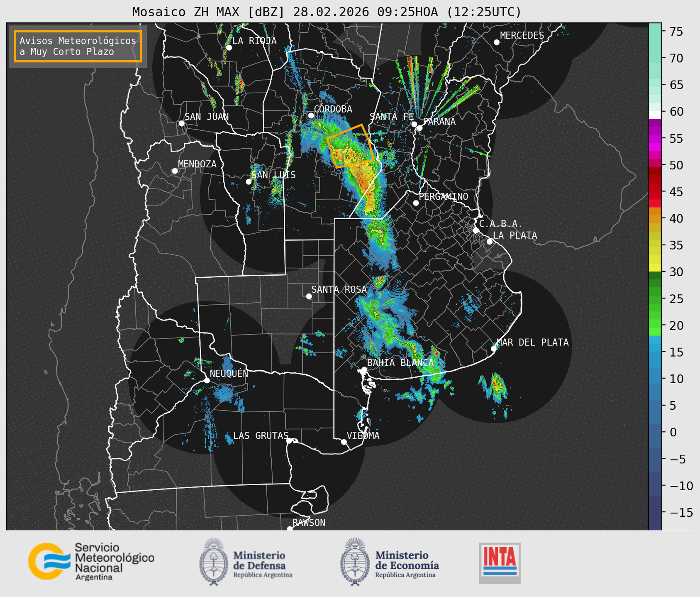
Task: Click the Mercedes city marker dot
Action: click(496, 42)
